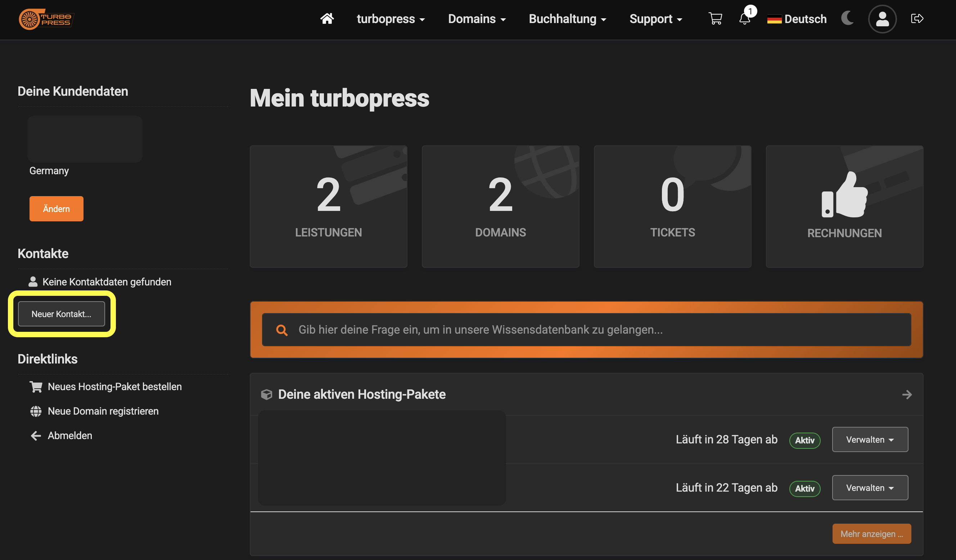The width and height of the screenshot is (956, 560).
Task: Click the orange search magnifier icon
Action: [281, 330]
